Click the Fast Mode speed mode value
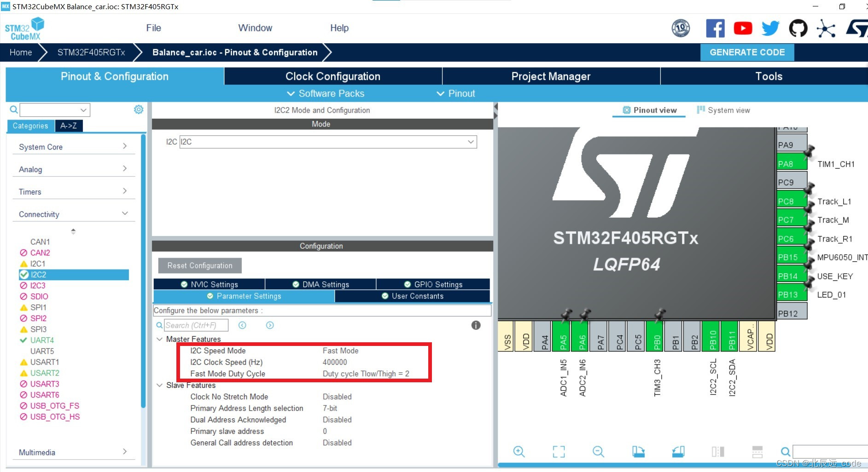Image resolution: width=868 pixels, height=472 pixels. pos(340,351)
